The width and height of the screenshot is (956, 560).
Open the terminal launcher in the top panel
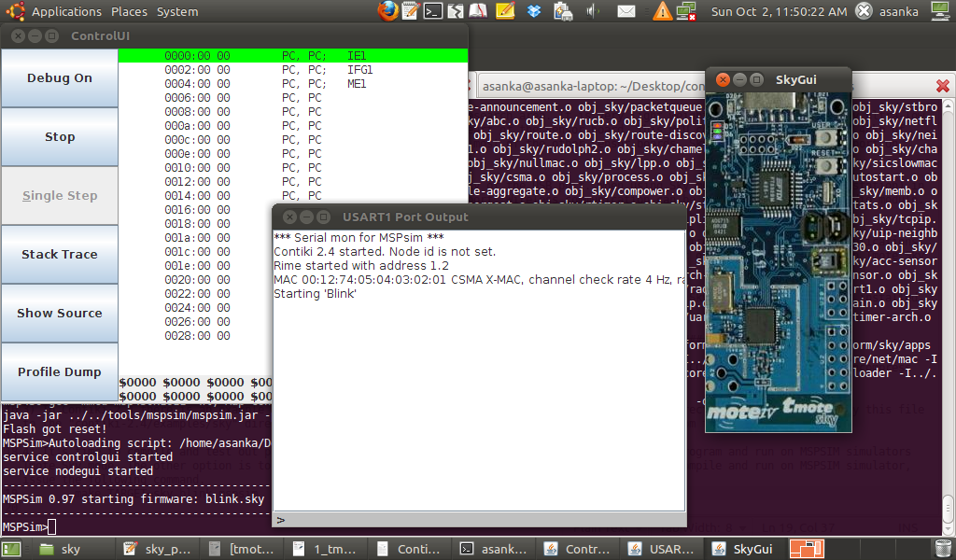tap(432, 11)
